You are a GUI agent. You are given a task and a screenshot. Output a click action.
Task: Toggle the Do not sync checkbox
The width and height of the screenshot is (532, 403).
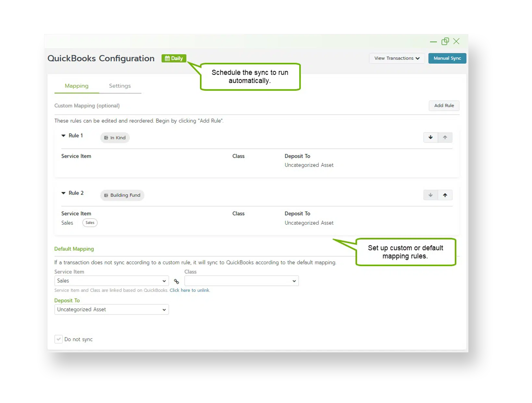[58, 339]
